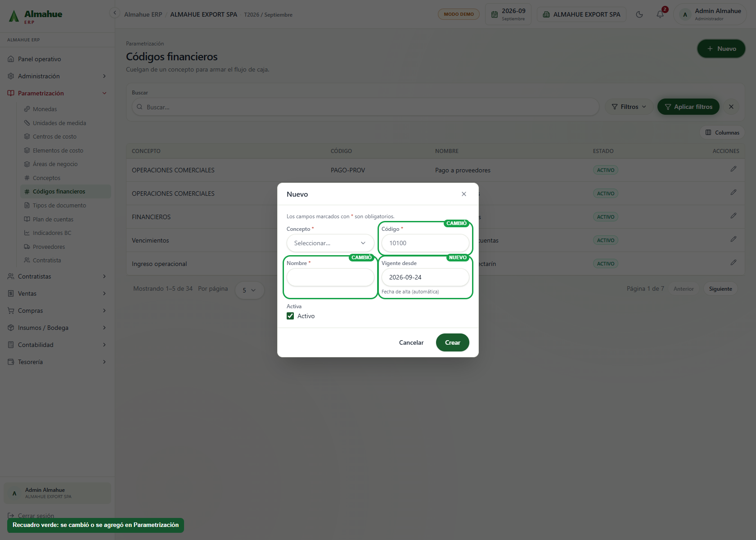
Task: Toggle dark mode moon icon
Action: (x=639, y=14)
